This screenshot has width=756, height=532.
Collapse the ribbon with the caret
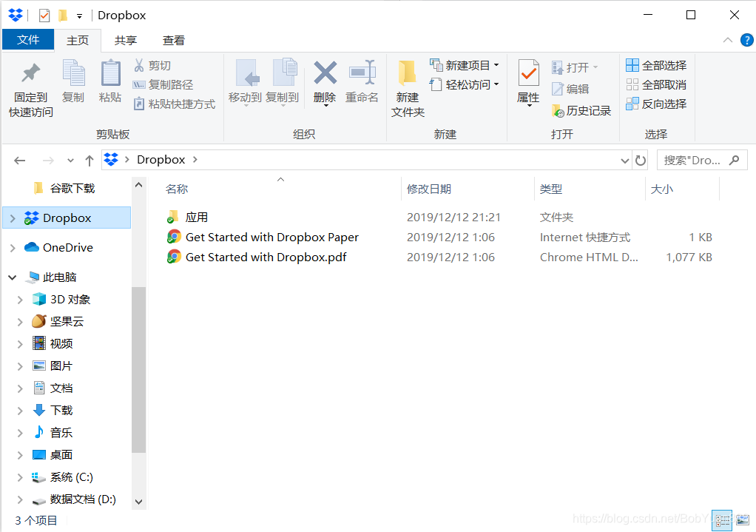[x=728, y=40]
